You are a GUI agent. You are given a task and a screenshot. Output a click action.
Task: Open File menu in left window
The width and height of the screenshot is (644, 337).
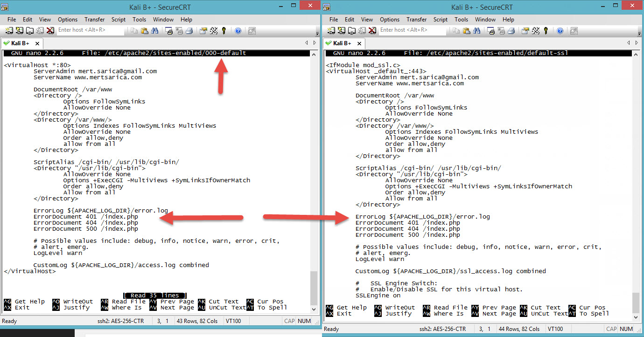click(12, 20)
